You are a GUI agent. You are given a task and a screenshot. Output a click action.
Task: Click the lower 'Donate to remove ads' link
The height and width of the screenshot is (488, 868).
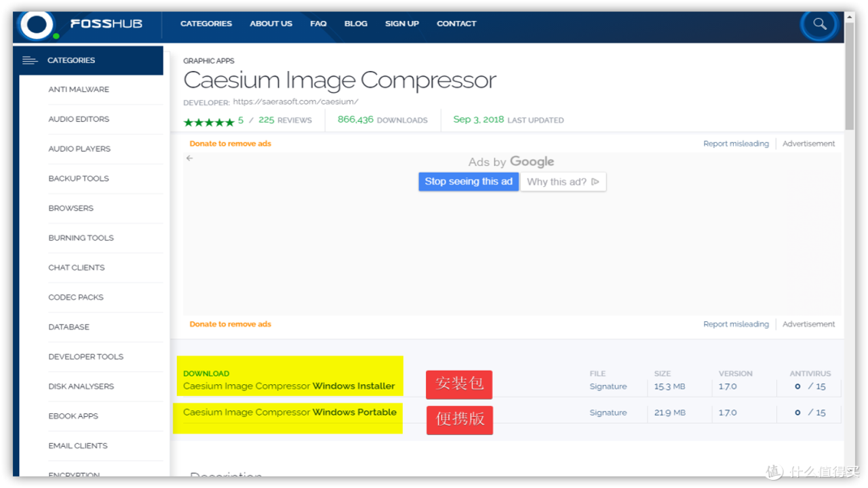231,324
